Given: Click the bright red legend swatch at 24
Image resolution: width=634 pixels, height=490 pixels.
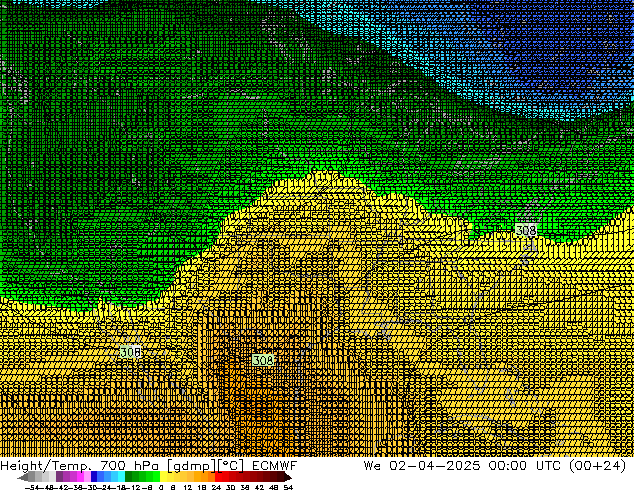Looking at the screenshot, I should (x=219, y=477).
